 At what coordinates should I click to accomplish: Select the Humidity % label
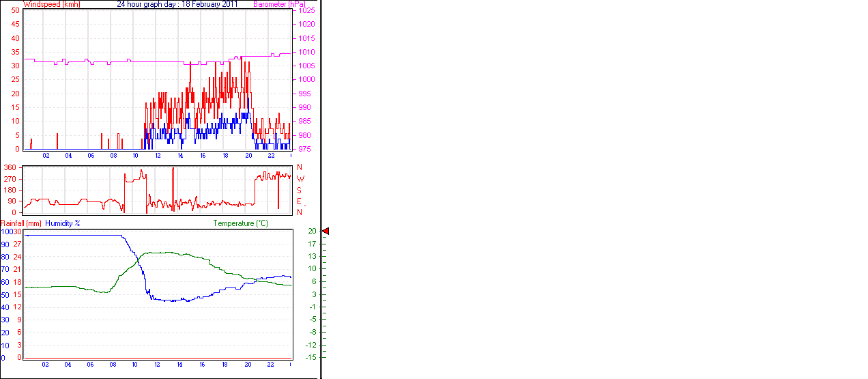click(63, 223)
